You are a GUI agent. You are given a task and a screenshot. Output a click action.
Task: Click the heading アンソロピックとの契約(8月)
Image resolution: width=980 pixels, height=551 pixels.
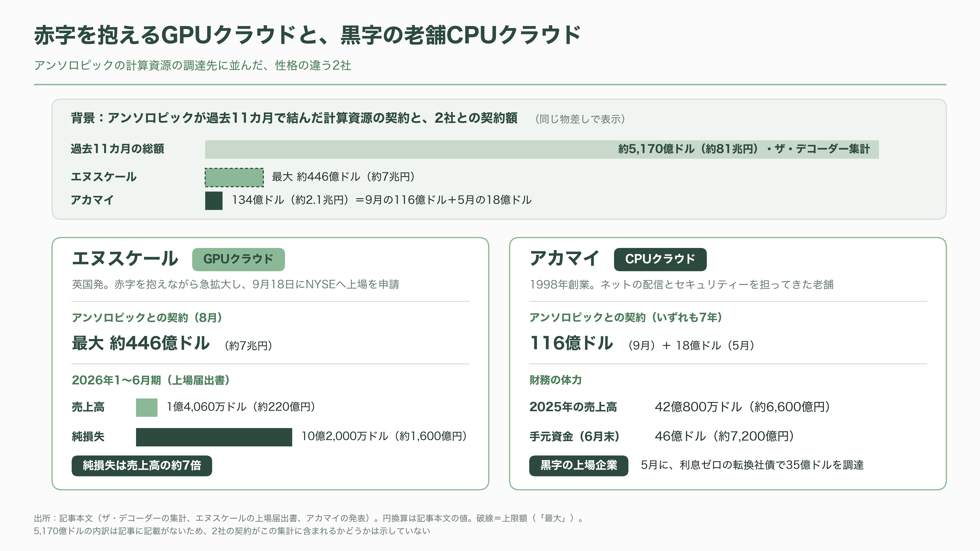(147, 318)
